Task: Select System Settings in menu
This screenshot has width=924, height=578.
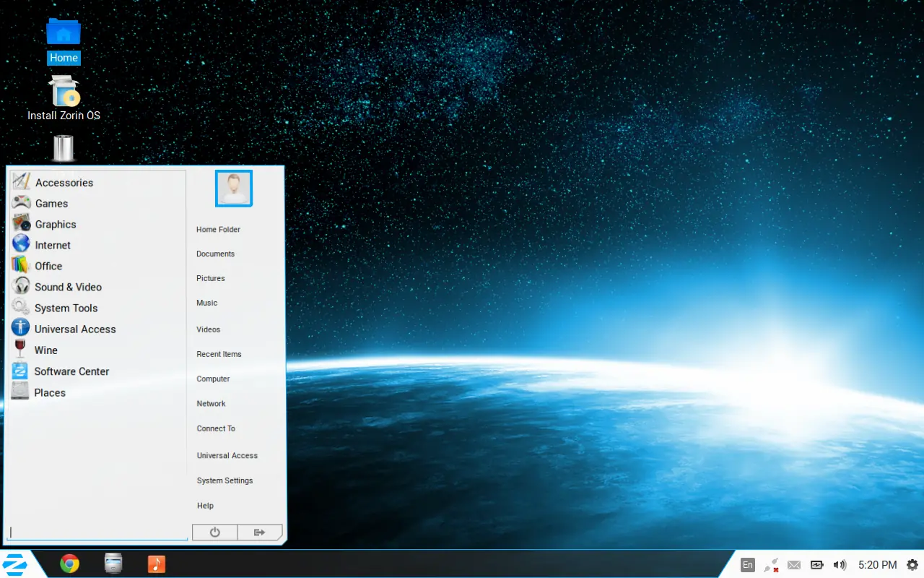Action: click(x=225, y=480)
